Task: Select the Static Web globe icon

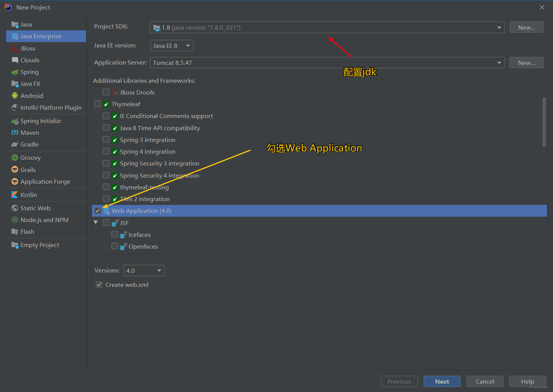Action: click(x=15, y=208)
